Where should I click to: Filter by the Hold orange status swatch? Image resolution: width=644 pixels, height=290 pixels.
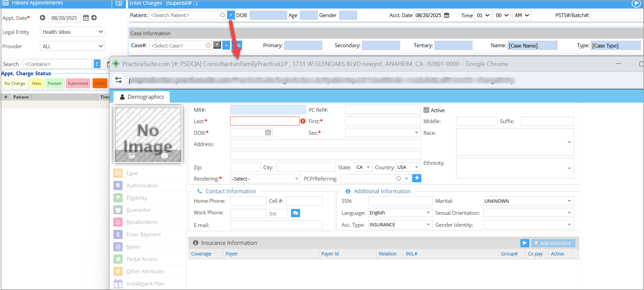click(100, 83)
